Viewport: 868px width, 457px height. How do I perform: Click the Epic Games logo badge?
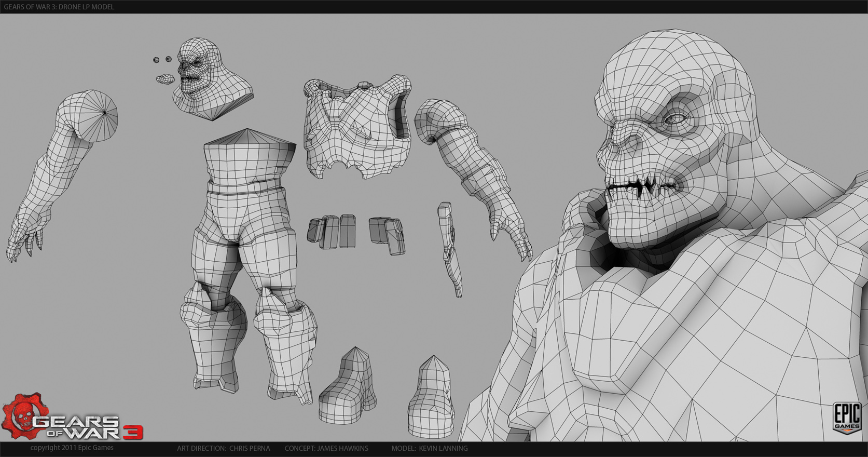[x=847, y=418]
